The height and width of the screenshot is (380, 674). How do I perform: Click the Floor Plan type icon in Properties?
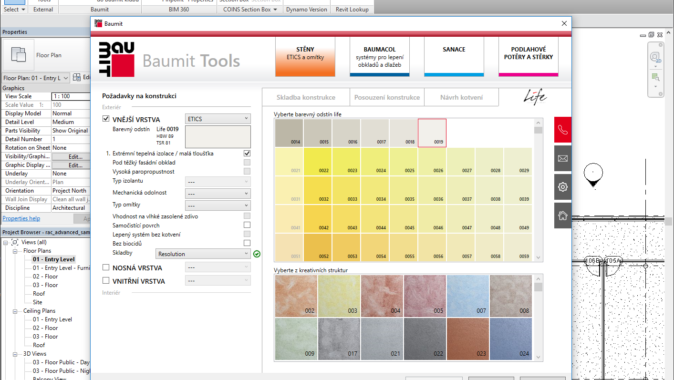(18, 55)
